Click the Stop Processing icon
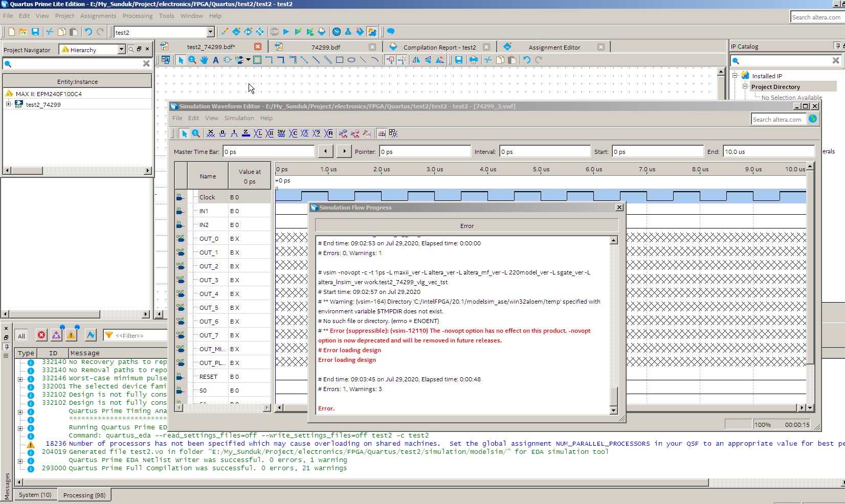The width and height of the screenshot is (845, 504). [275, 32]
